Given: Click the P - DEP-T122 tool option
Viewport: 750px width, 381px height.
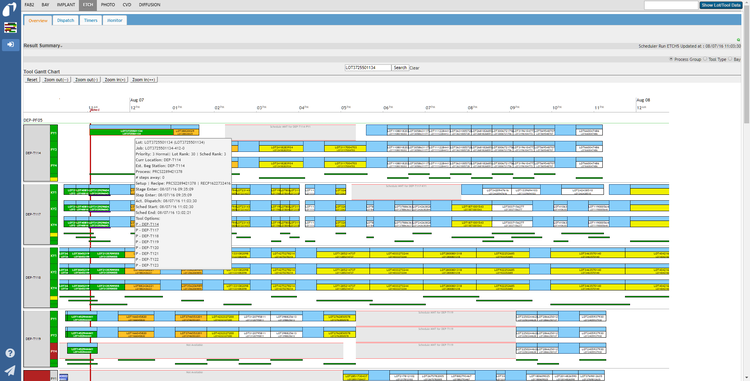Looking at the screenshot, I should click(147, 259).
